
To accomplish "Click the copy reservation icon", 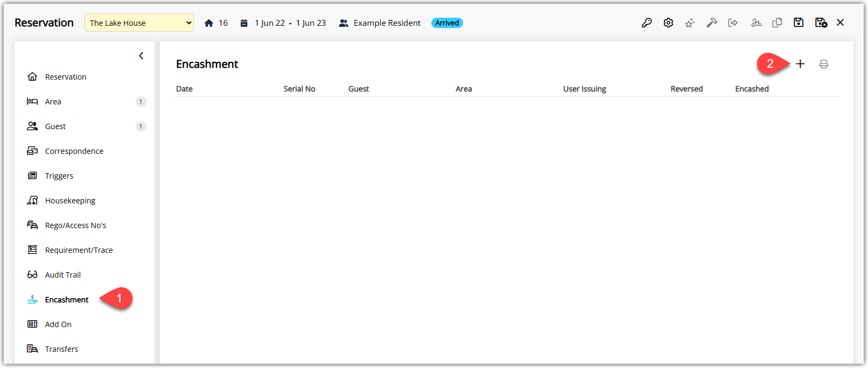I will (777, 23).
